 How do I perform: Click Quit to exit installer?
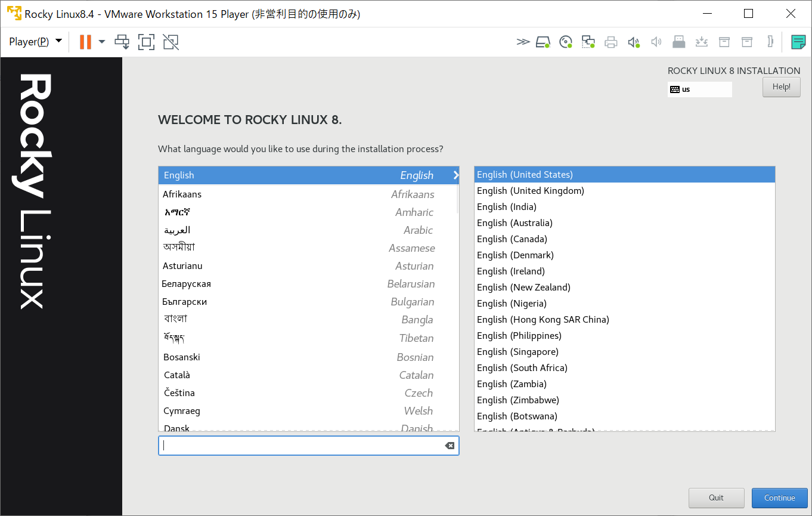coord(716,498)
